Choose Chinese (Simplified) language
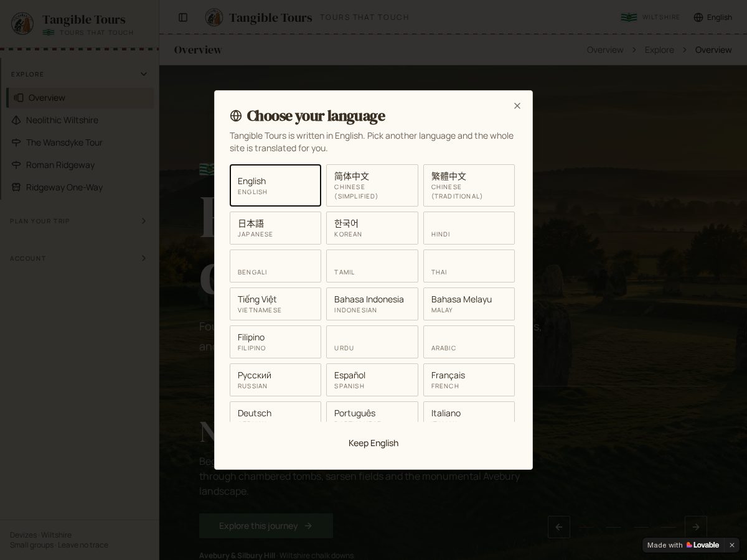 pos(372,185)
